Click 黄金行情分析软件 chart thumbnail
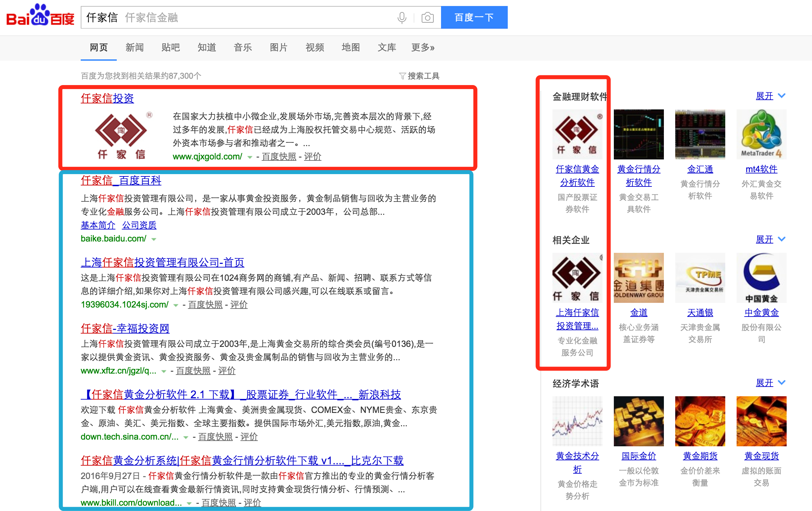 point(639,134)
